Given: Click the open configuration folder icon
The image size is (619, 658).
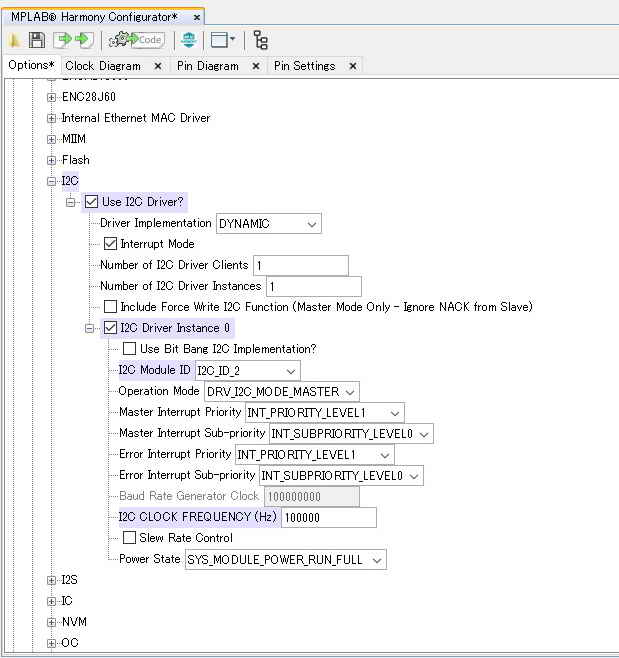Looking at the screenshot, I should [15, 40].
